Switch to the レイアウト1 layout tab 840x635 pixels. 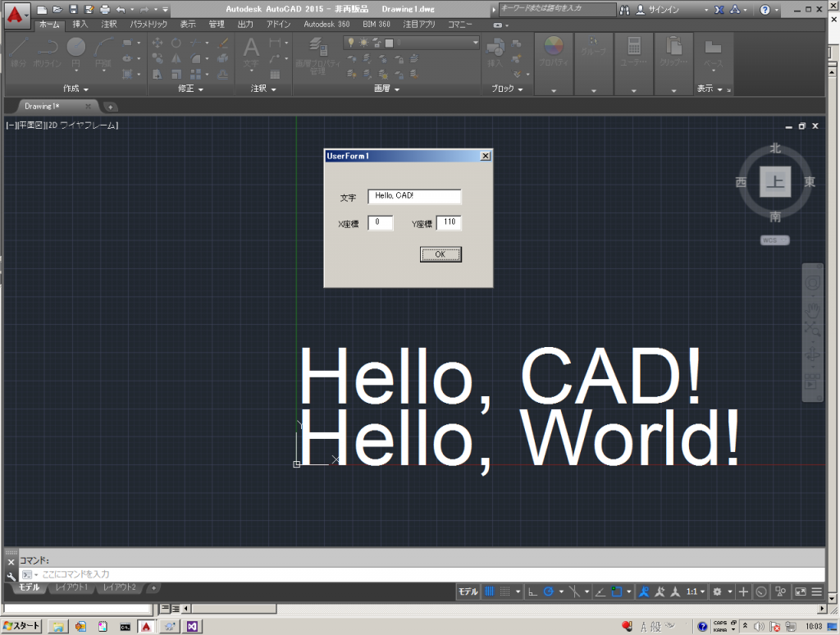71,587
